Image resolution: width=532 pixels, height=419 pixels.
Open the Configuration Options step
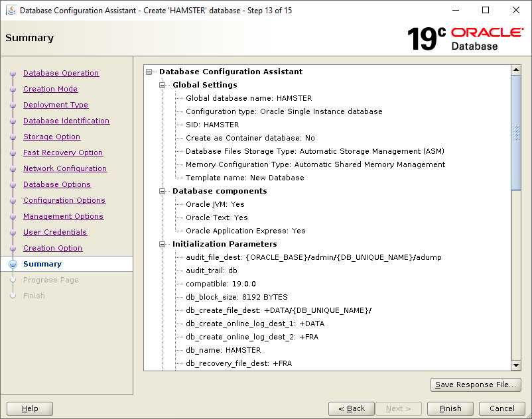64,200
